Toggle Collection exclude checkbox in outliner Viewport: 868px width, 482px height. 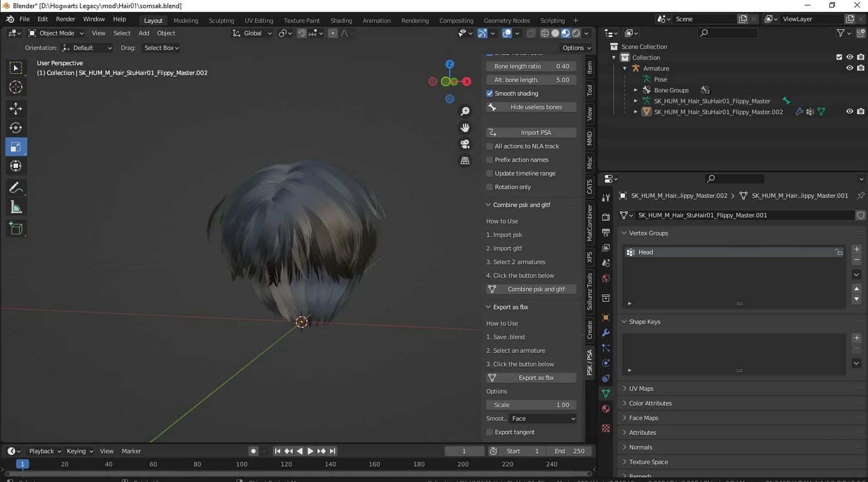click(839, 57)
